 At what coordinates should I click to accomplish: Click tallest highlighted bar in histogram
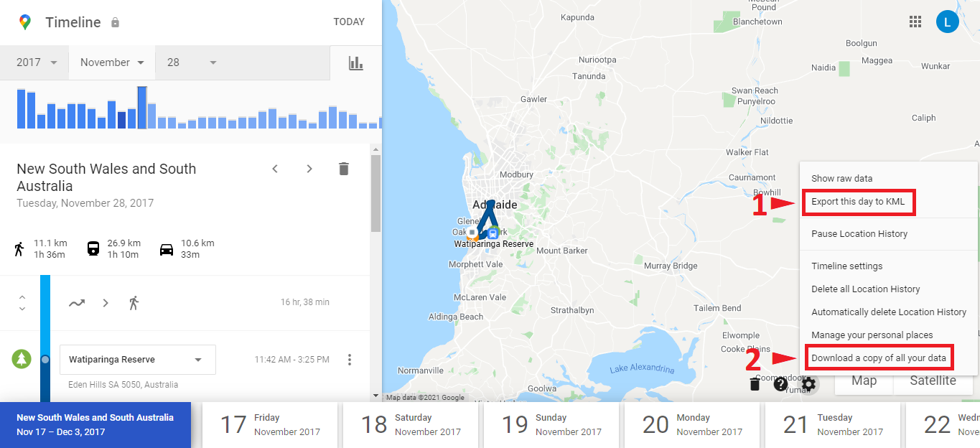tap(142, 108)
